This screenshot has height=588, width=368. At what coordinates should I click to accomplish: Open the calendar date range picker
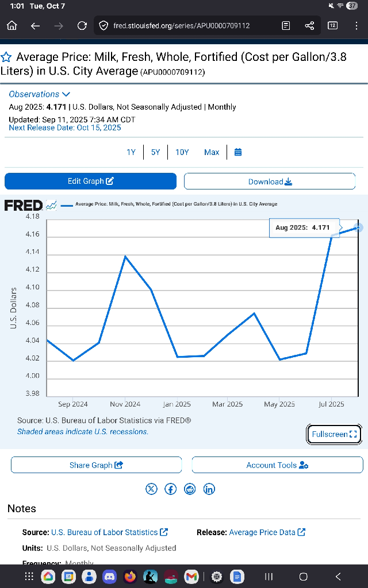(x=238, y=152)
